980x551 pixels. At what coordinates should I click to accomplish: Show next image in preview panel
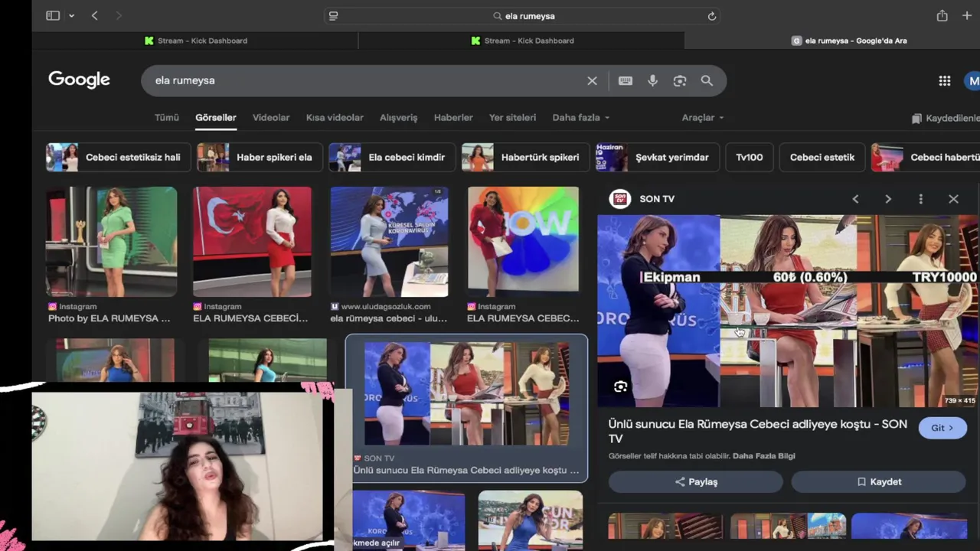click(x=888, y=199)
